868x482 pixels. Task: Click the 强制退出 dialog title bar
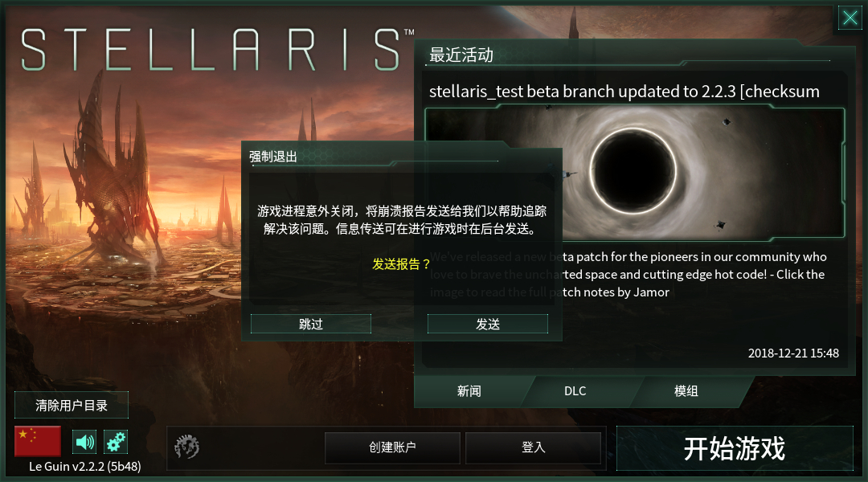(374, 156)
